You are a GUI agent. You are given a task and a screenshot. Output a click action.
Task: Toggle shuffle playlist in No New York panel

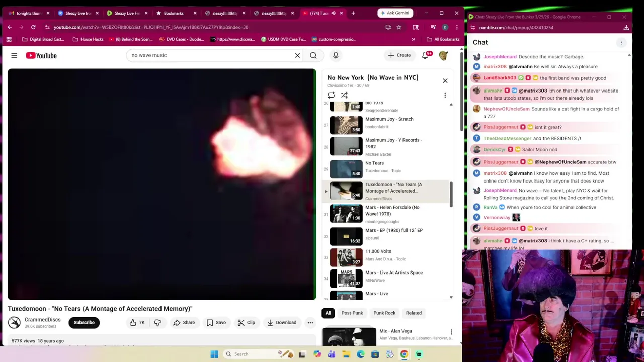point(344,95)
